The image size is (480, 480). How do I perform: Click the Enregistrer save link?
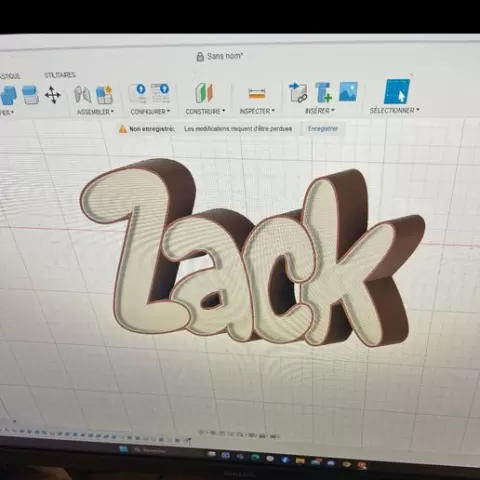[323, 129]
